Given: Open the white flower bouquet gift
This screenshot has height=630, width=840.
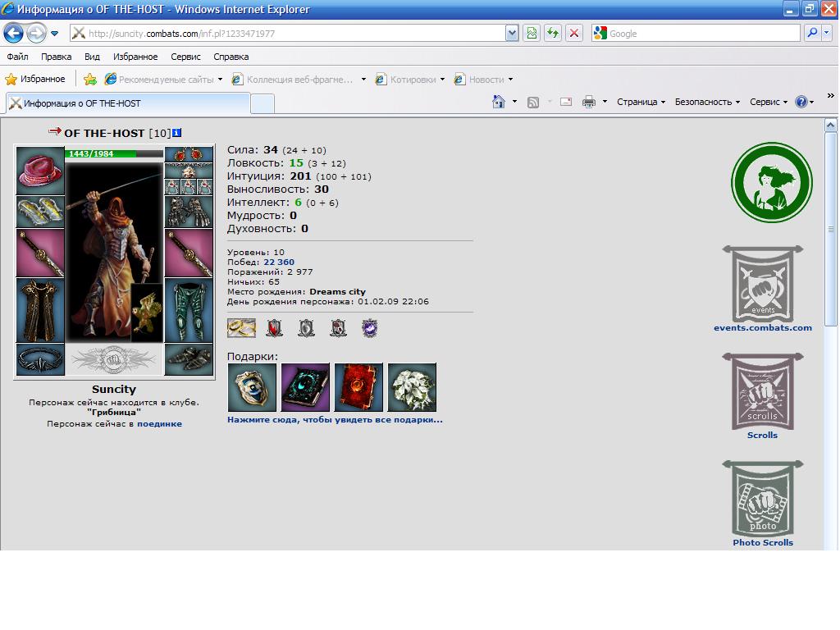Looking at the screenshot, I should coord(412,387).
